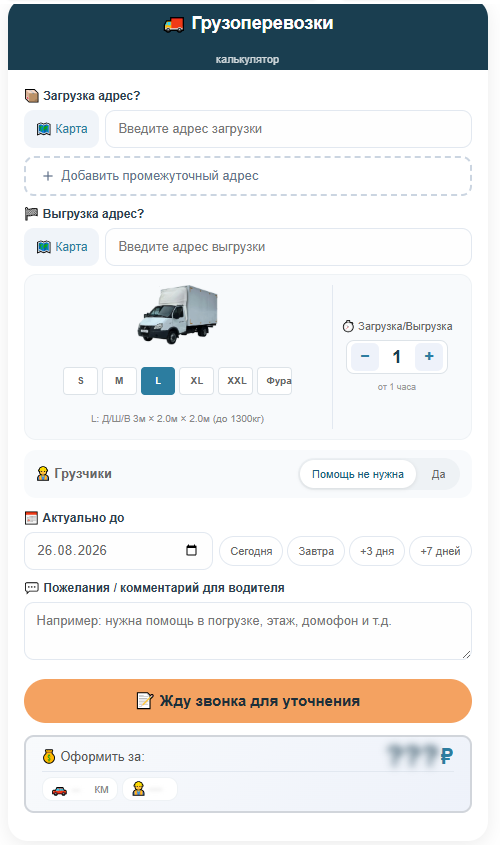Viewport: 500px width, 845px height.
Task: Click the box icon near Загрузка адрес
Action: tap(32, 96)
